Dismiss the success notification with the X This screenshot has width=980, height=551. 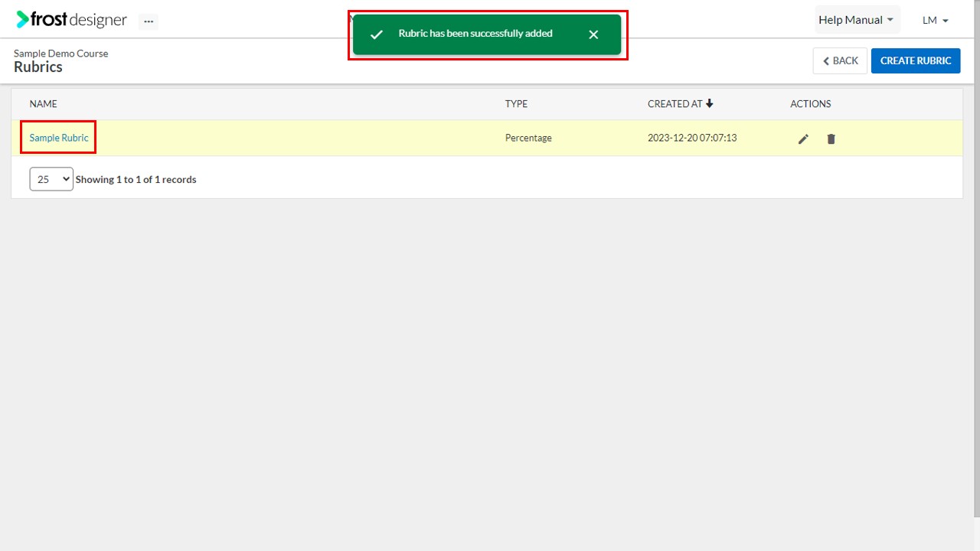coord(593,34)
